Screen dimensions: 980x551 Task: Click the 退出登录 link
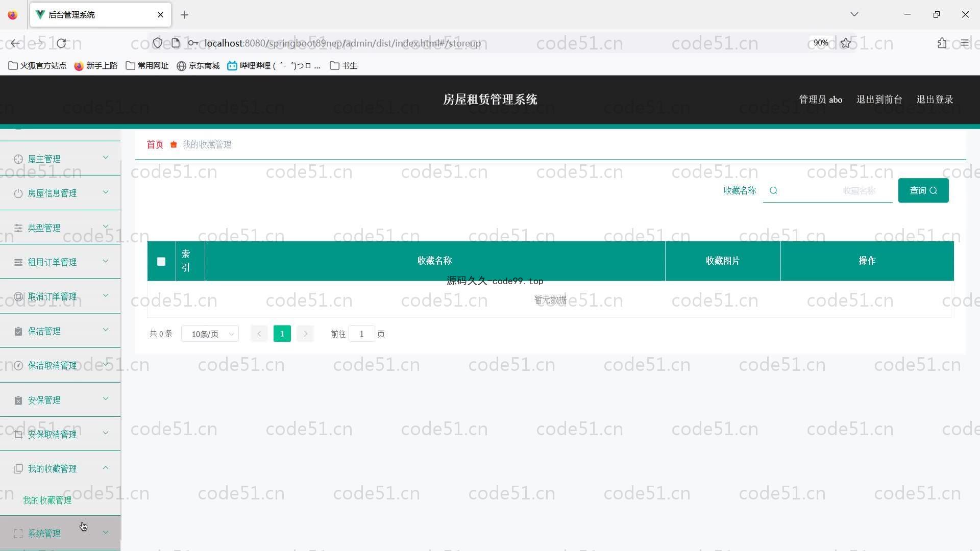coord(935,99)
